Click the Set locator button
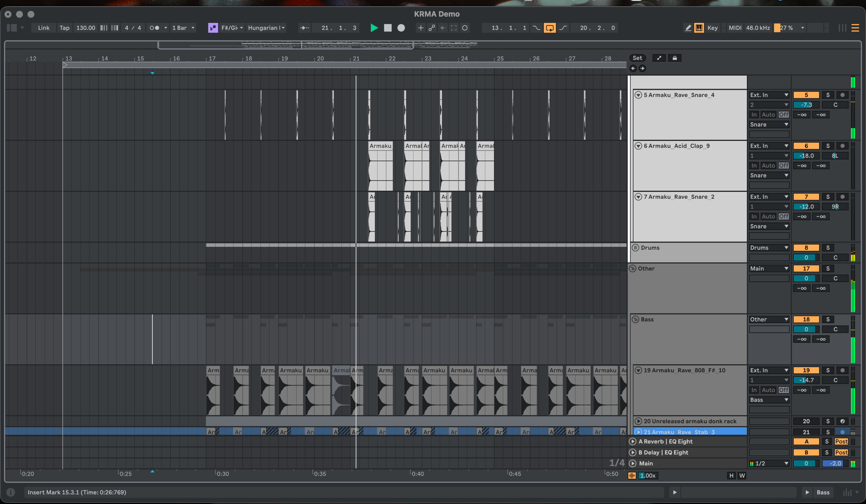The width and height of the screenshot is (866, 504). coord(637,58)
